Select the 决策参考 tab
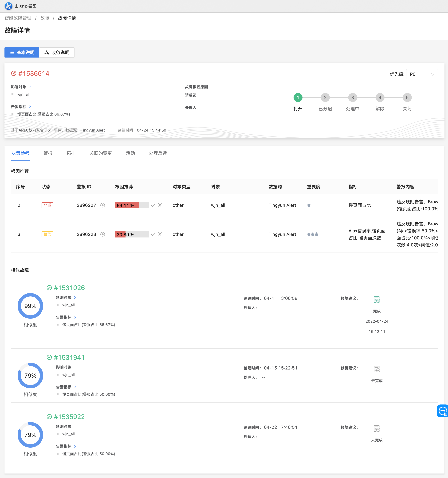Viewport: 448px width, 478px height. [x=20, y=153]
